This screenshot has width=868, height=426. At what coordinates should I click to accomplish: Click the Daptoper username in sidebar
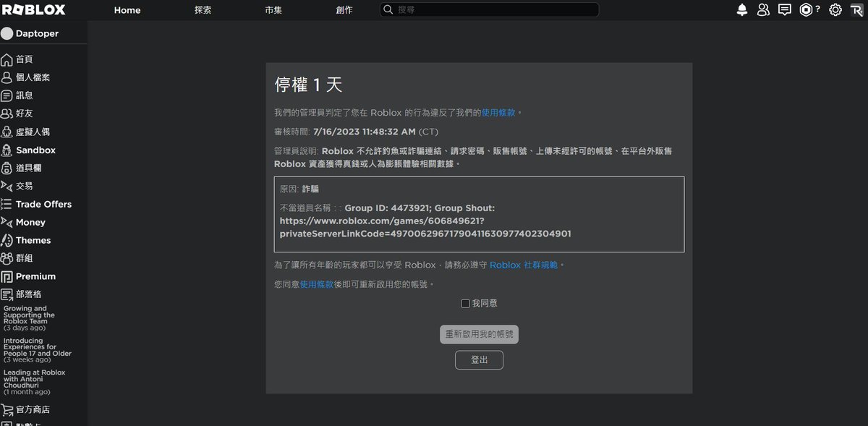click(x=37, y=33)
